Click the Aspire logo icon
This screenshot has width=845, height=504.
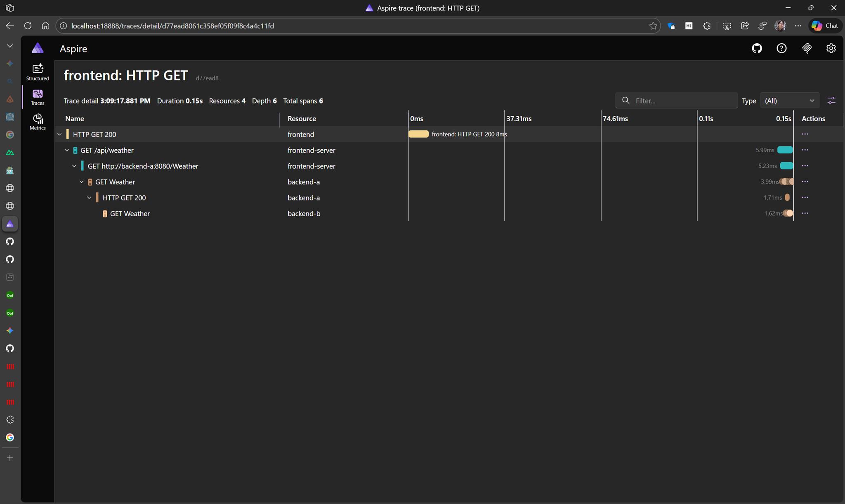pyautogui.click(x=38, y=48)
